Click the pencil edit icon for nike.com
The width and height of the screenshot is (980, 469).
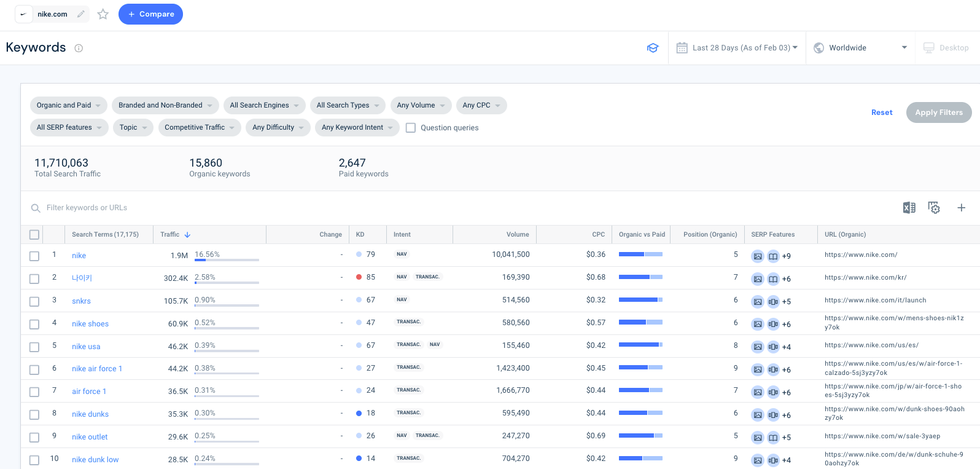point(81,14)
